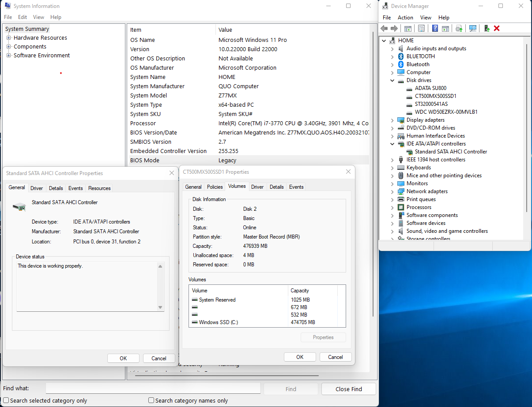The height and width of the screenshot is (407, 532).
Task: Click Device status scrollbar down arrow
Action: [x=160, y=307]
